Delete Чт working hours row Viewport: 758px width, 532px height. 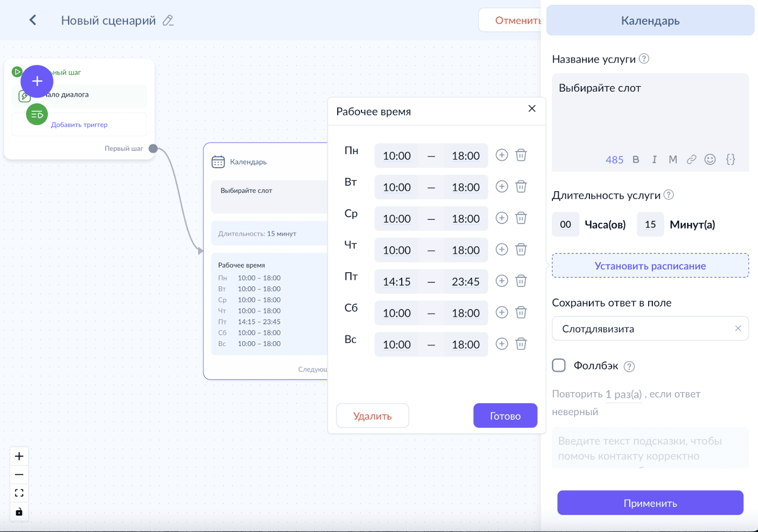click(x=521, y=249)
